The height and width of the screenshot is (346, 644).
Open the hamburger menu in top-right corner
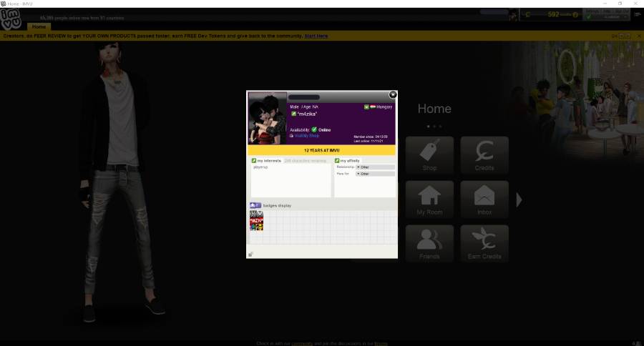click(638, 14)
